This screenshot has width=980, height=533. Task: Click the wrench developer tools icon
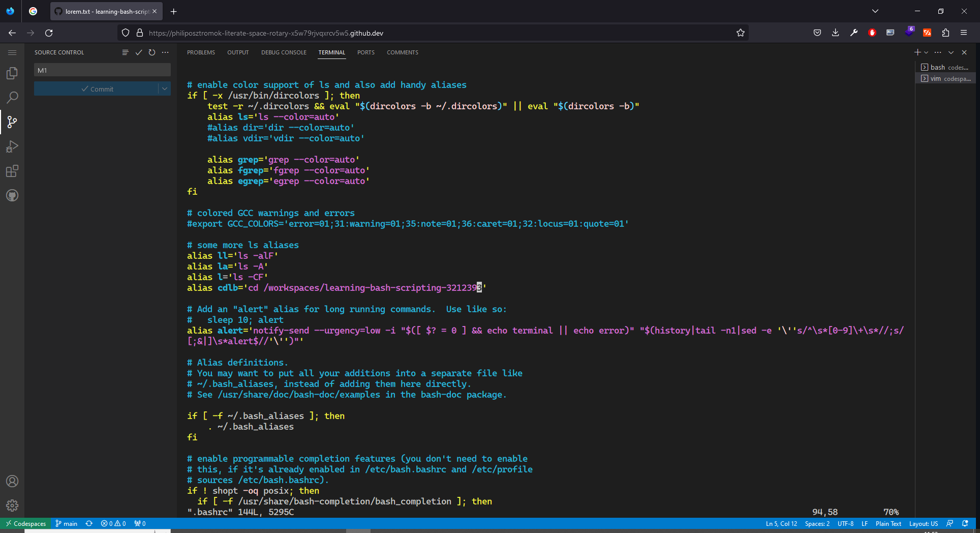[x=854, y=33]
